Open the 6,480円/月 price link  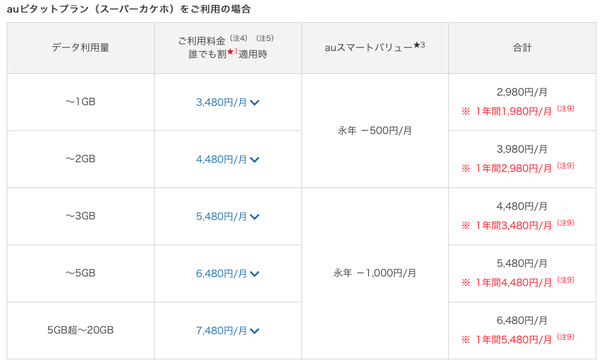point(222,273)
